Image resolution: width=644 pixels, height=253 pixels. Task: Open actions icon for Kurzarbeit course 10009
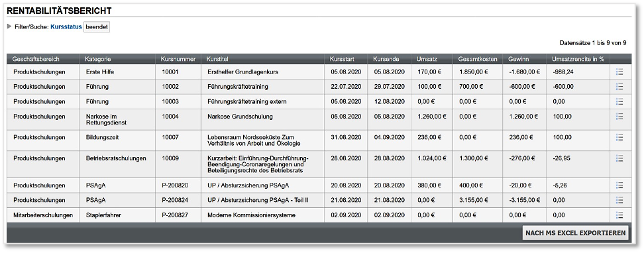tap(619, 158)
